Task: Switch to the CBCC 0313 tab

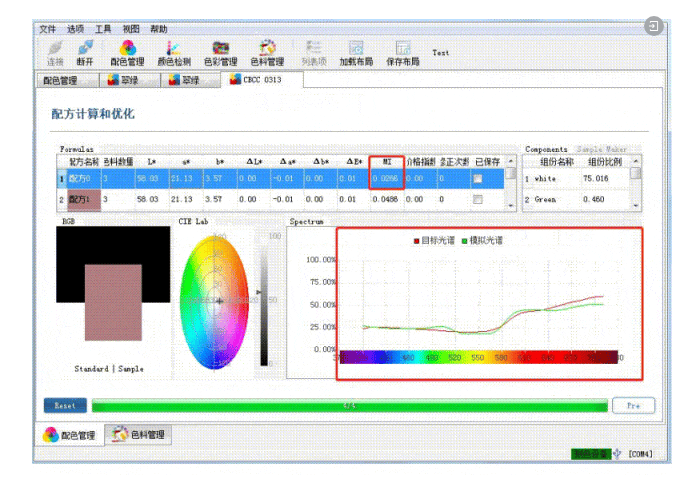Action: click(257, 79)
